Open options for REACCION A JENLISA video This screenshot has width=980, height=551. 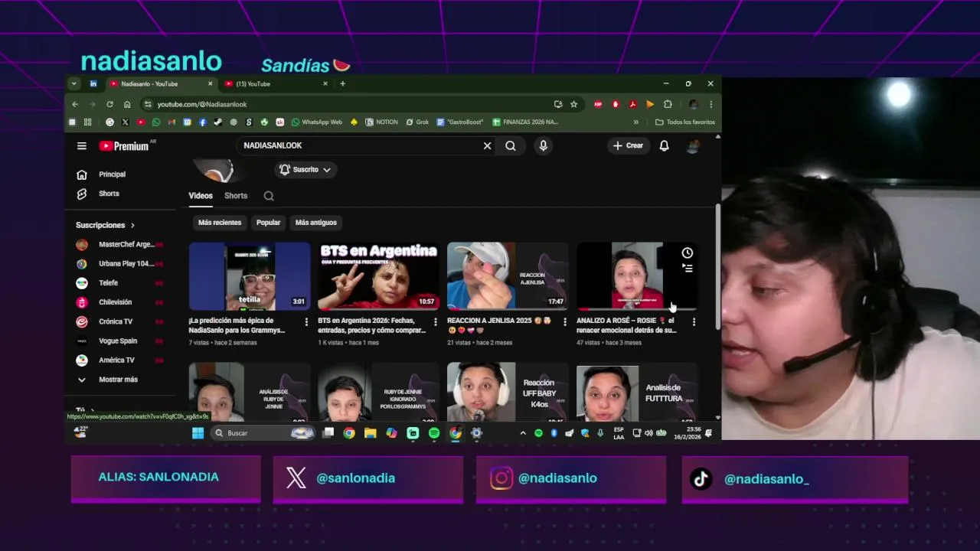[x=565, y=322]
